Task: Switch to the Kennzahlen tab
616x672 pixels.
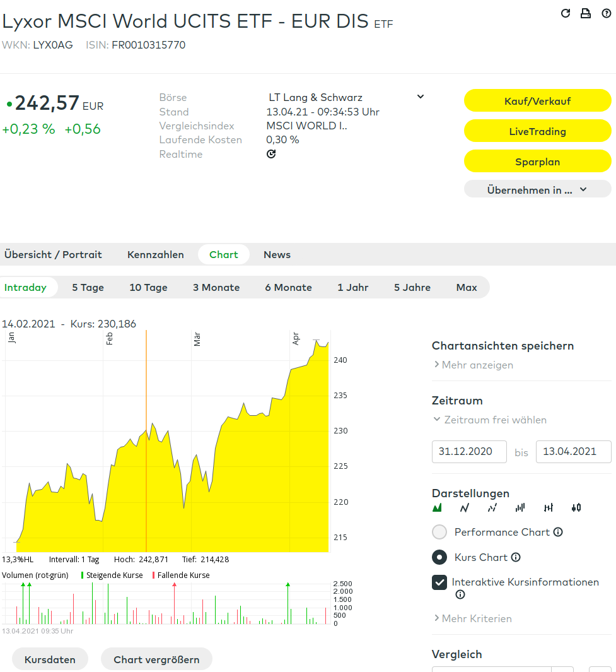Action: [156, 254]
